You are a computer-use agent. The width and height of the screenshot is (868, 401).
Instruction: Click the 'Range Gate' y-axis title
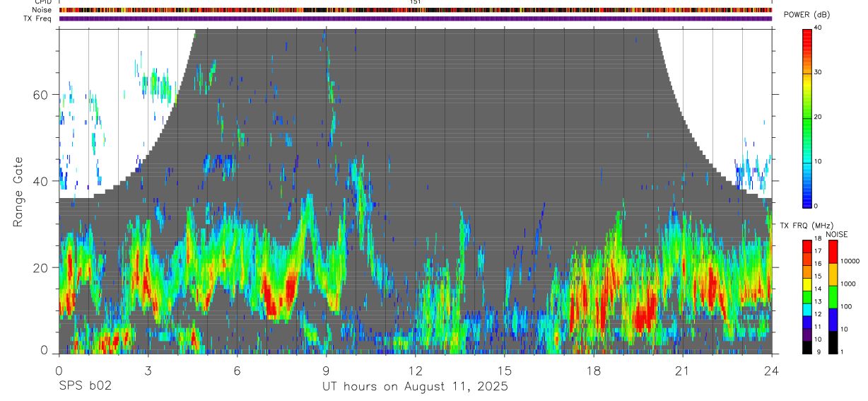[x=18, y=192]
